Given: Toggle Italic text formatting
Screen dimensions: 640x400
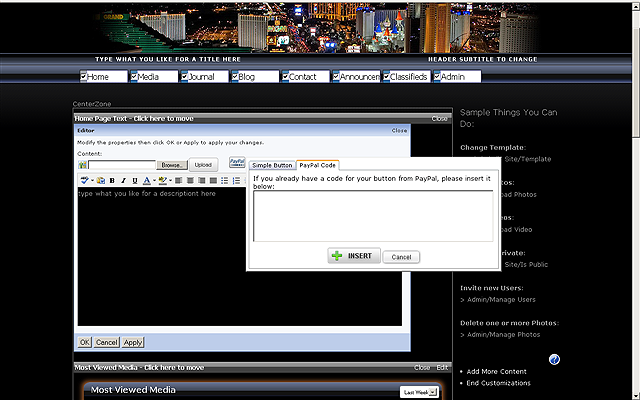Looking at the screenshot, I should pyautogui.click(x=123, y=180).
